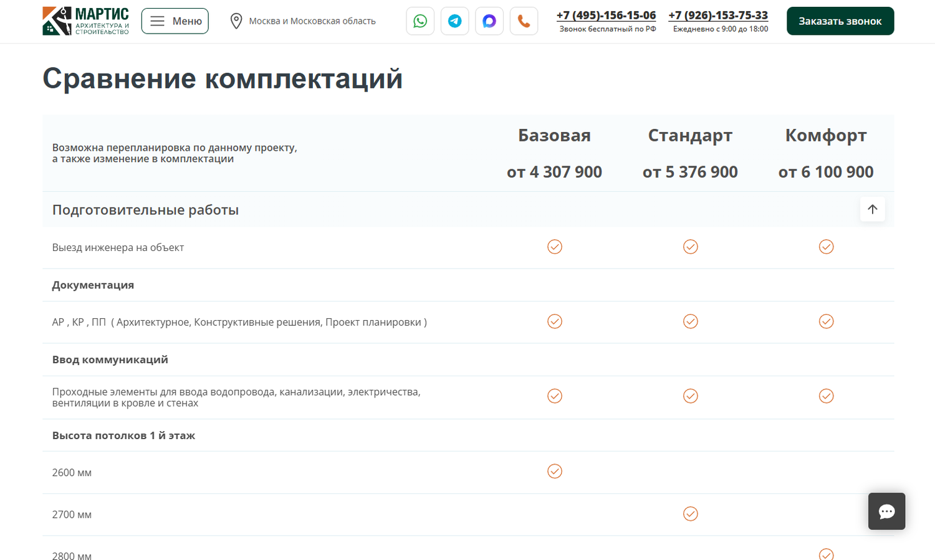
Task: Click Базовая checkmark for Проходные элементы row
Action: click(x=555, y=396)
